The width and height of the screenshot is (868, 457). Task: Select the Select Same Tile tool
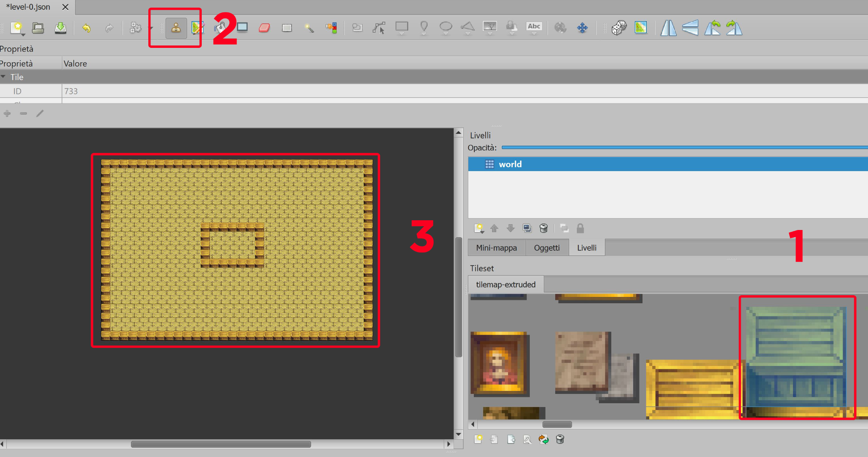click(331, 28)
